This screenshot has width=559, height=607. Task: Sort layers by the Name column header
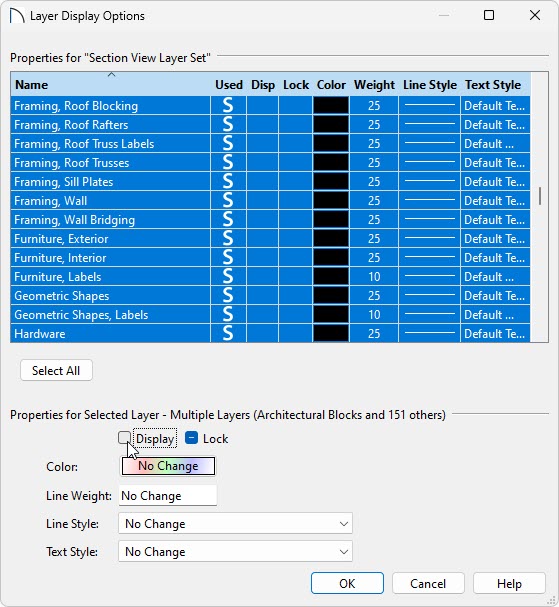click(32, 85)
